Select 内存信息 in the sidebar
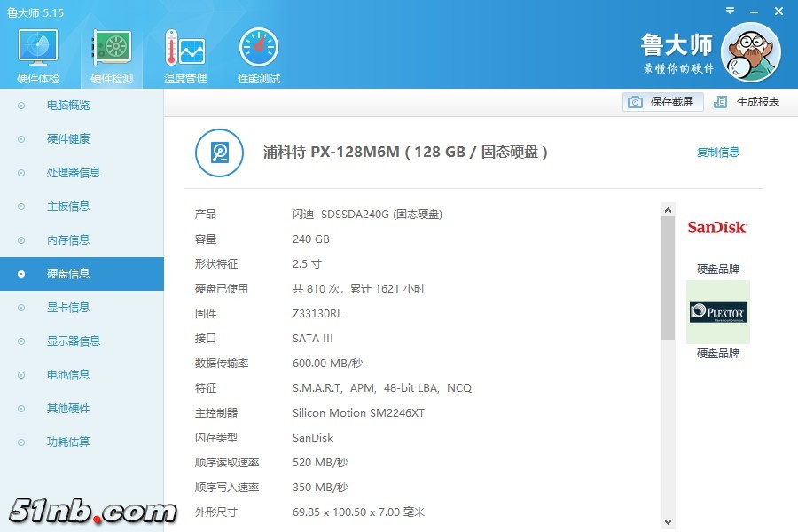 [x=82, y=239]
